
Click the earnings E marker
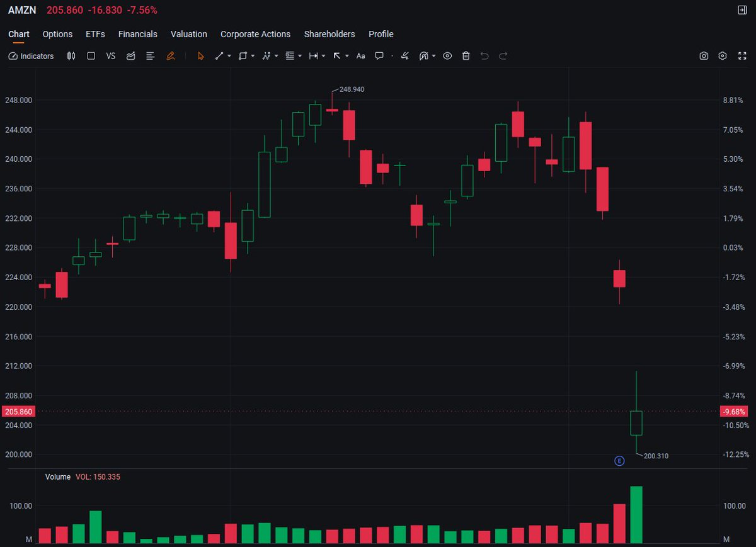pos(619,461)
